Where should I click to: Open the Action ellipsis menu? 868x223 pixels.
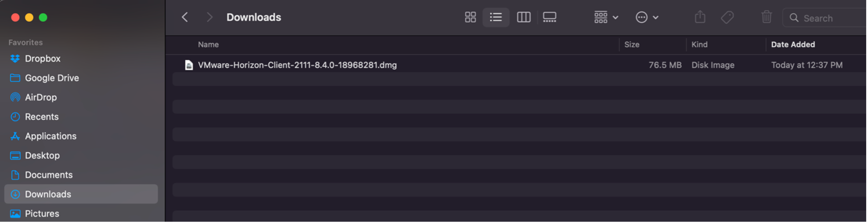tap(647, 18)
